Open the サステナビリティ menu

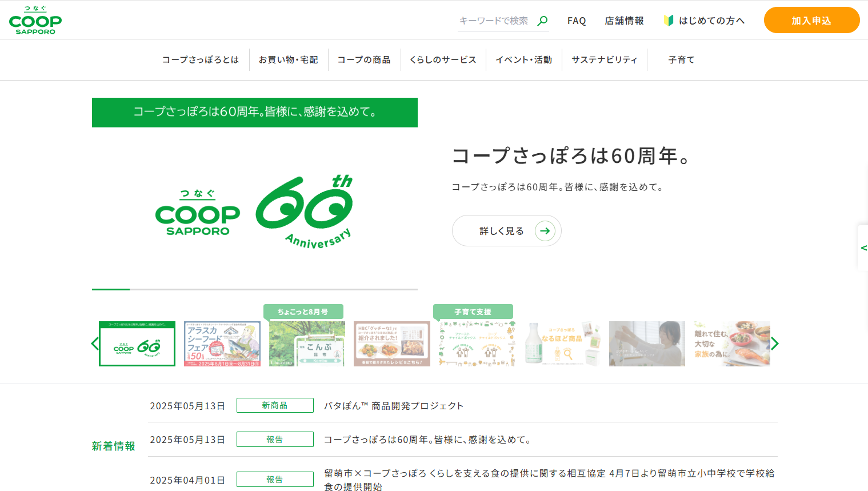click(x=605, y=59)
